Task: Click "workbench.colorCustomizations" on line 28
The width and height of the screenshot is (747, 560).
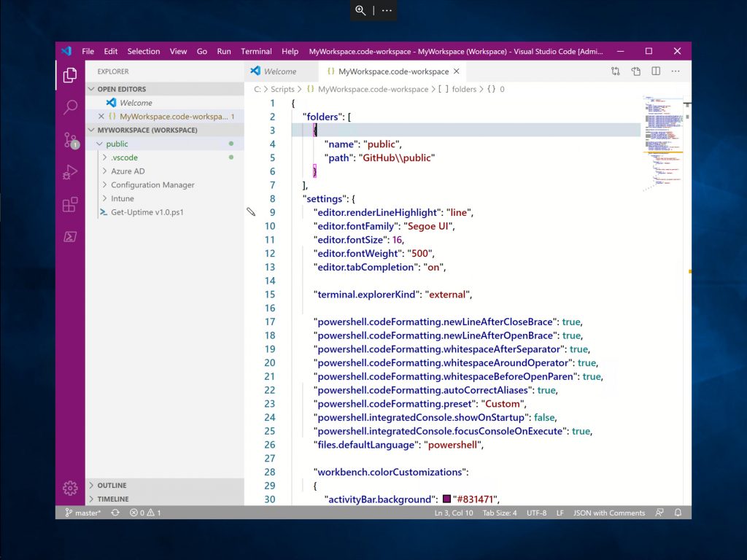Action: [390, 472]
